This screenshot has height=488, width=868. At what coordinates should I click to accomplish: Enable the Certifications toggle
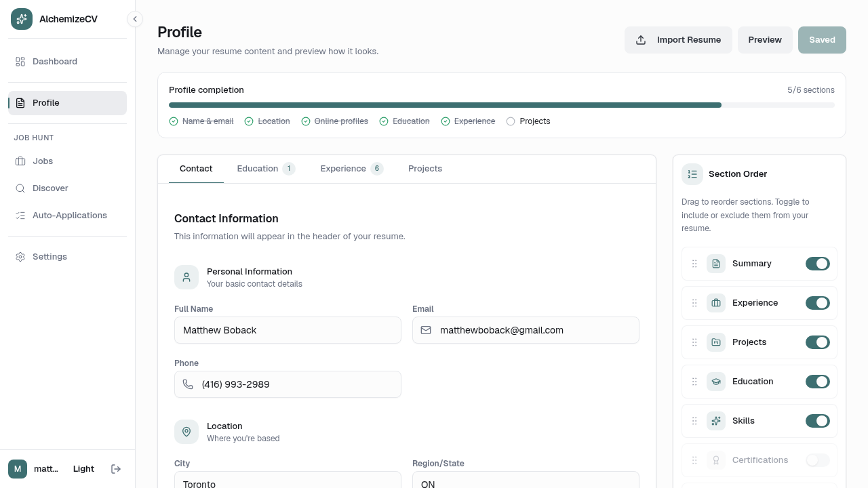point(817,460)
